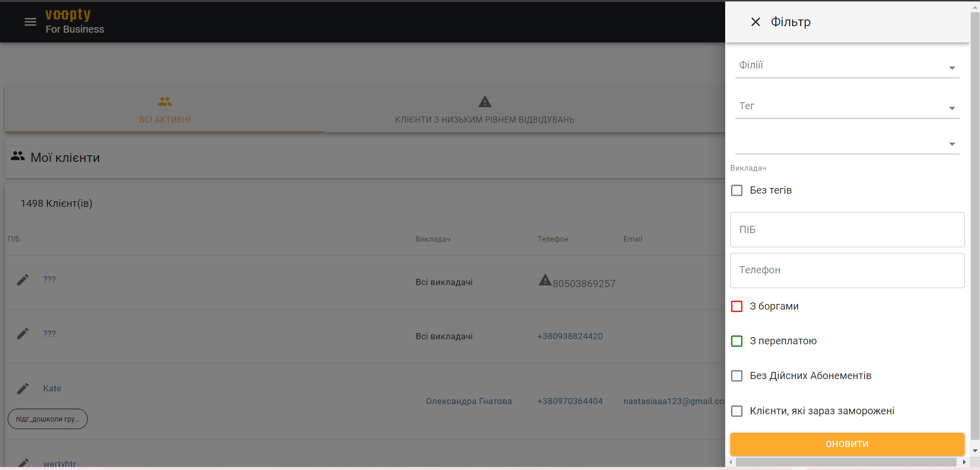Click the edit pencil beside the first ??? client
980x470 pixels.
point(22,279)
